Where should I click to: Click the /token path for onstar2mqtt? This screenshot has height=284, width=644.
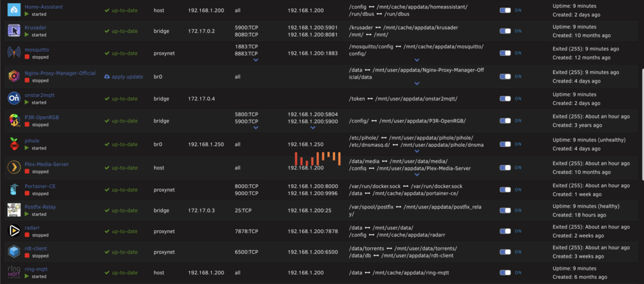[x=357, y=99]
